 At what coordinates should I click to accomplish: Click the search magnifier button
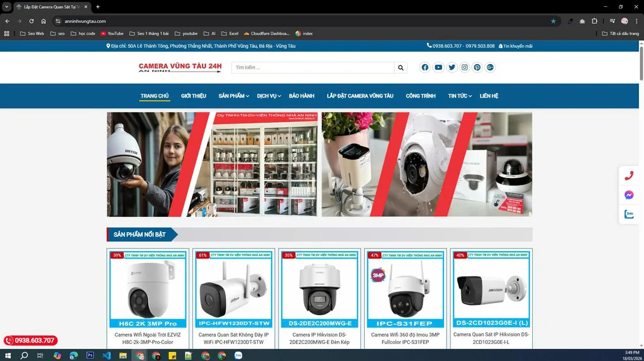[401, 68]
